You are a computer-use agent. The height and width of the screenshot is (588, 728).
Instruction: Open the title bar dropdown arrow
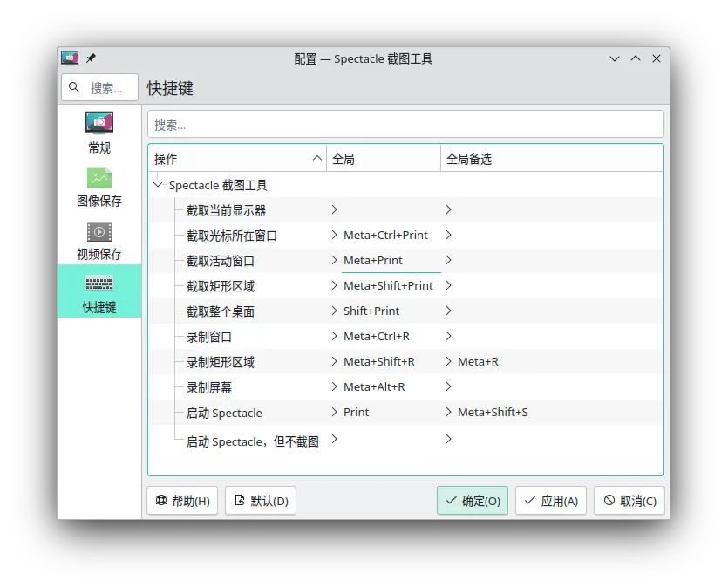click(614, 58)
